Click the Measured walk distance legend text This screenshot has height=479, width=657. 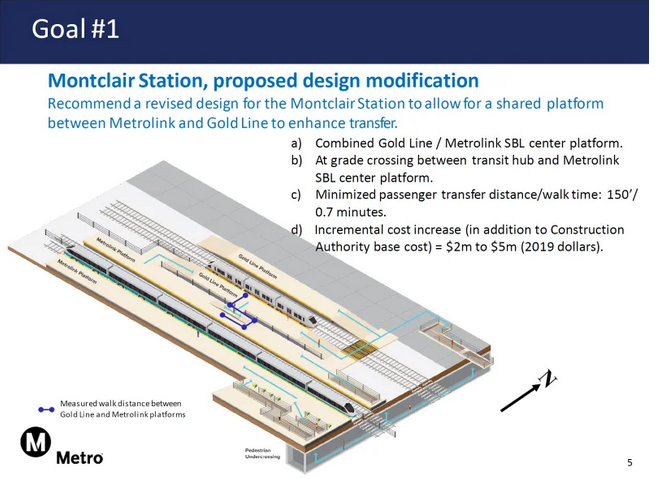coord(122,409)
